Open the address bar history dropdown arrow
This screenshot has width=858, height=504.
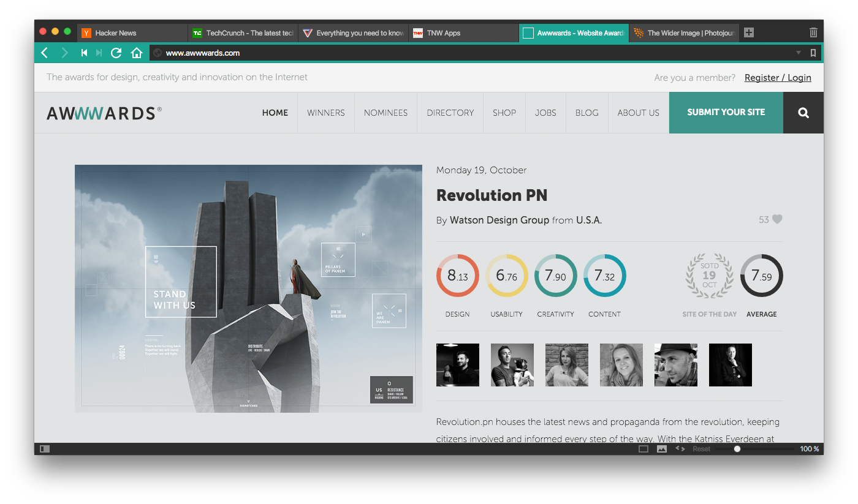click(x=798, y=53)
